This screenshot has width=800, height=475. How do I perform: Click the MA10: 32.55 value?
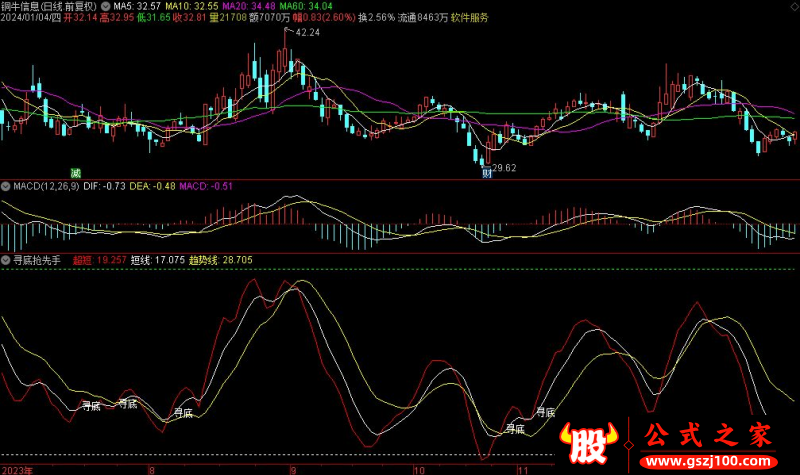click(192, 6)
